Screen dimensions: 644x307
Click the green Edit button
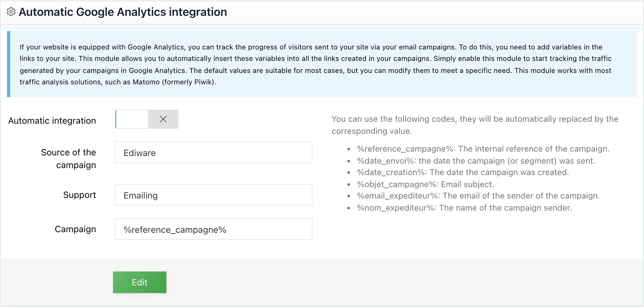pos(139,282)
